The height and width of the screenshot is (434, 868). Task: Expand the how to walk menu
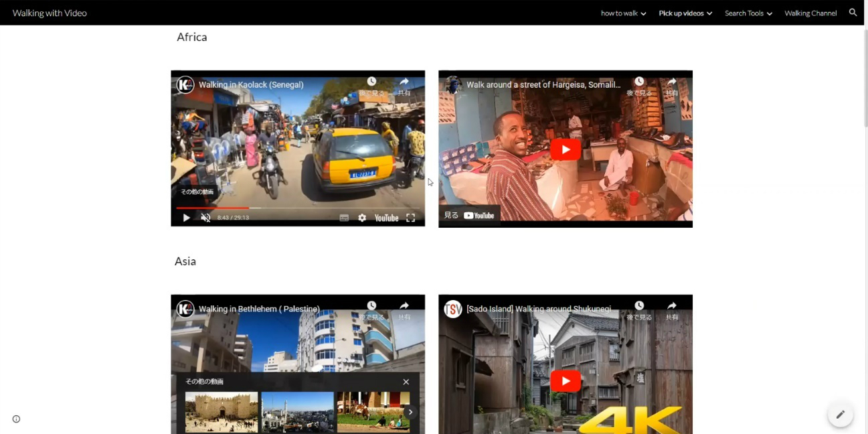click(623, 13)
